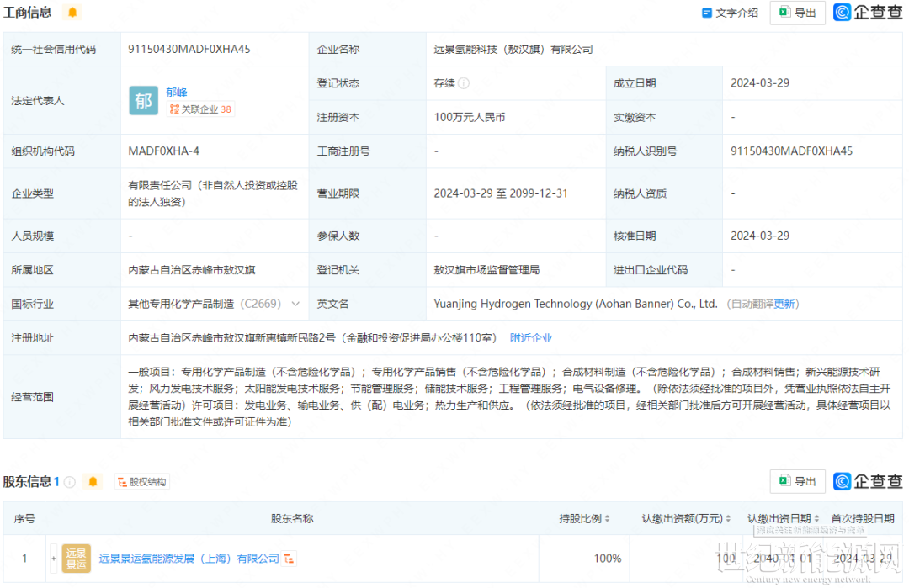The height and width of the screenshot is (588, 909).
Task: Sort by 认缴出资额(万元) column
Action: coord(729,519)
